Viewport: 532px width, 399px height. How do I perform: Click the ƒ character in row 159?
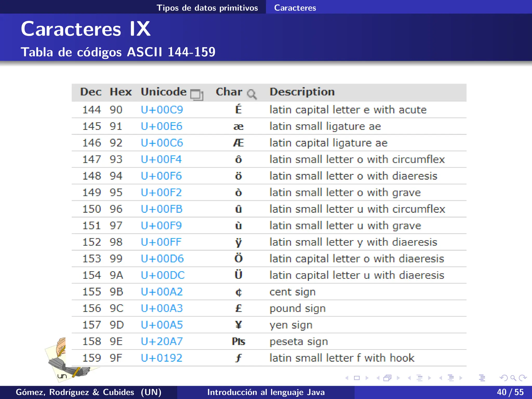click(238, 358)
